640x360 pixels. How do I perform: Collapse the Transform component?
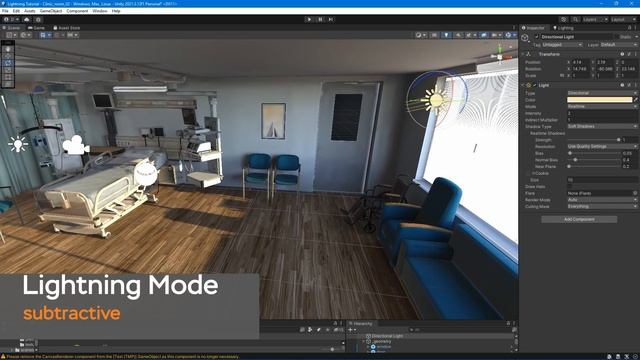(523, 54)
